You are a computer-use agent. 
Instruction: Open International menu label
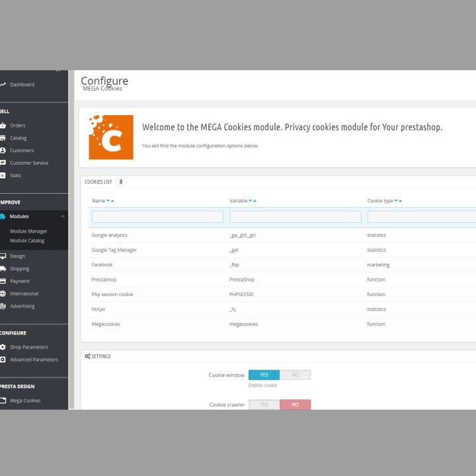click(24, 294)
